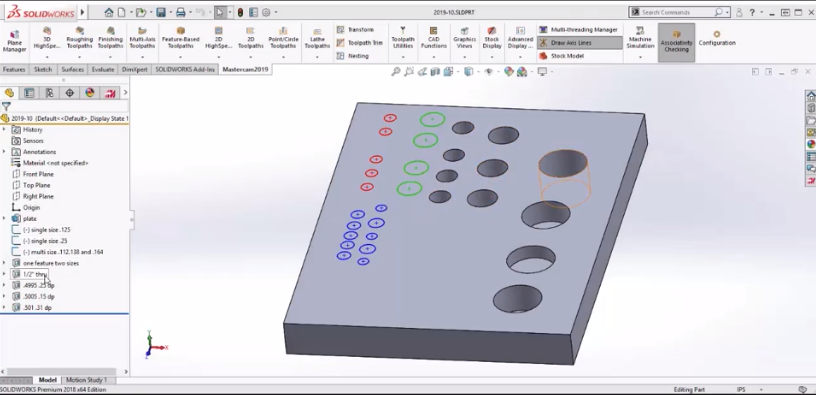Click the Roughing Toolpaths icon
The image size is (816, 395).
point(80,31)
